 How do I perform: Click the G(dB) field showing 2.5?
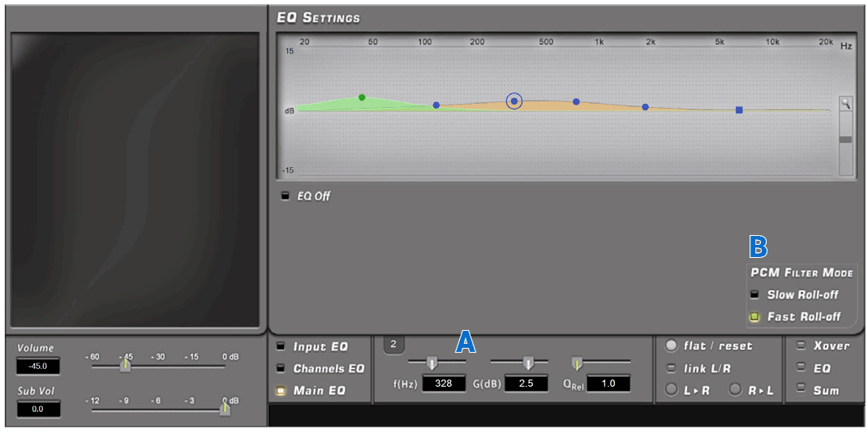tap(526, 384)
